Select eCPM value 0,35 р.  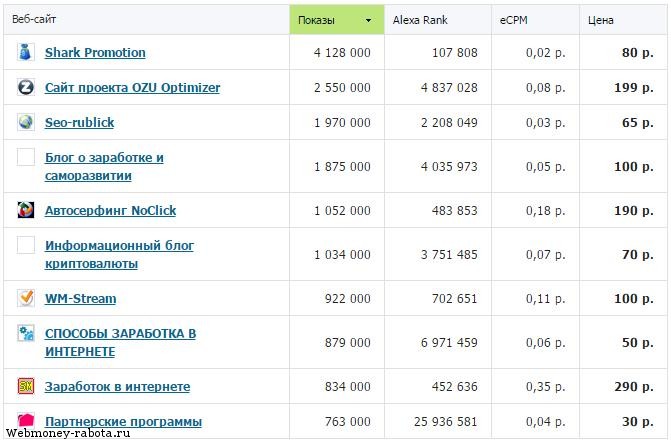546,387
